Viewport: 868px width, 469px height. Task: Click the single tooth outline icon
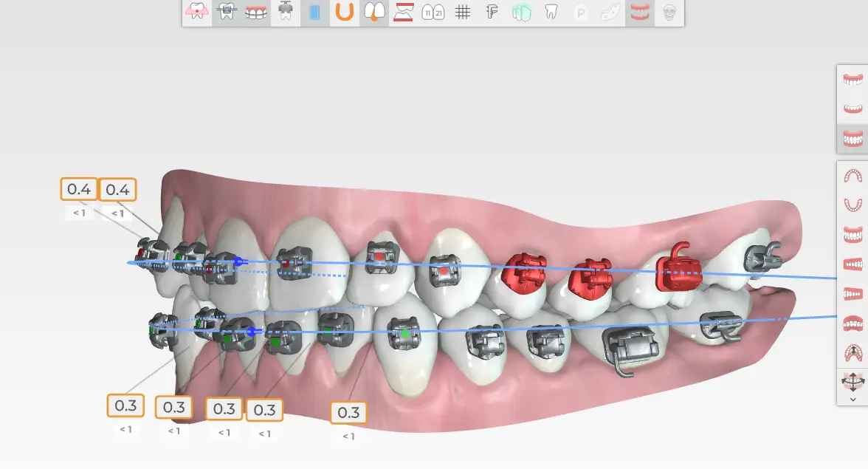pyautogui.click(x=551, y=13)
